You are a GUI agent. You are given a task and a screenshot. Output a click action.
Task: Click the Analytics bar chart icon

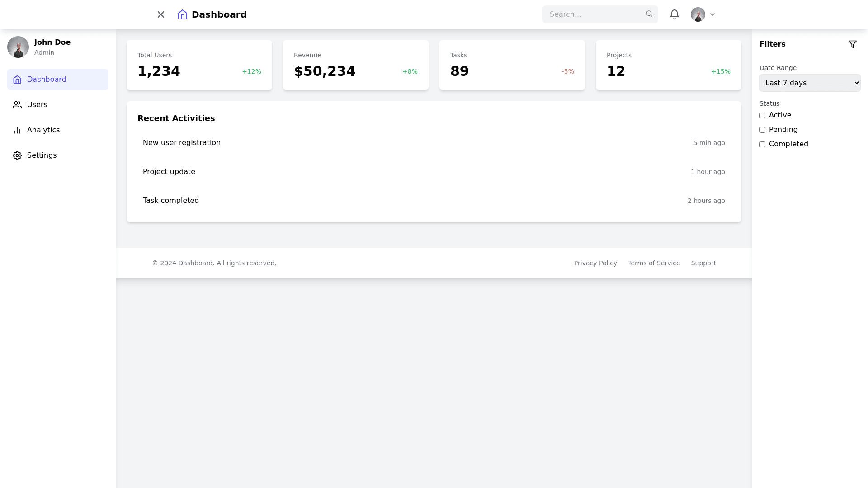point(17,130)
